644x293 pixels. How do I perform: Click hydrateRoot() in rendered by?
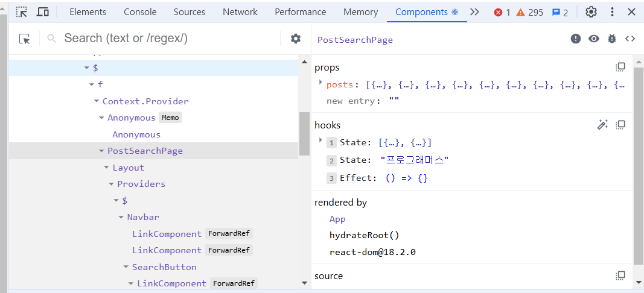tap(365, 236)
